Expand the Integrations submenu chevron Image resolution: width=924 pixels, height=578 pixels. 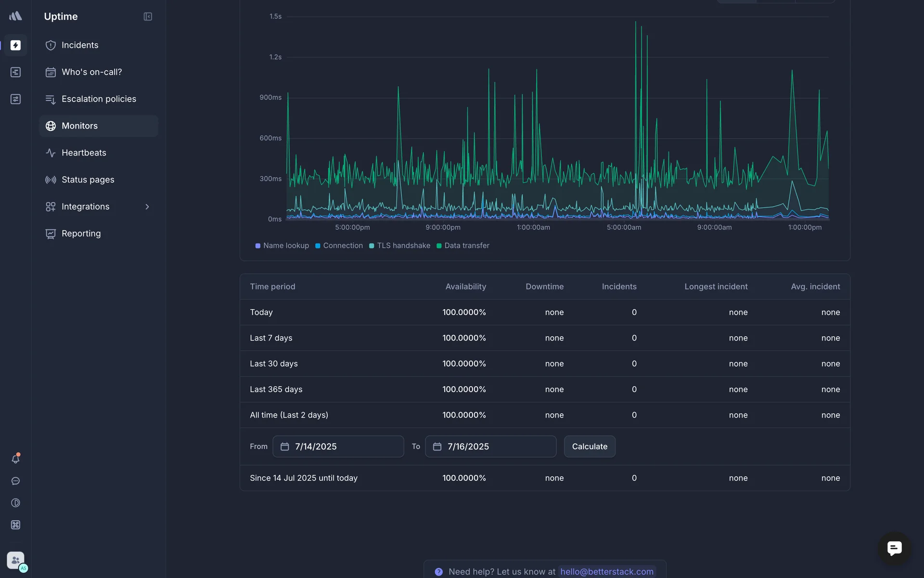147,207
